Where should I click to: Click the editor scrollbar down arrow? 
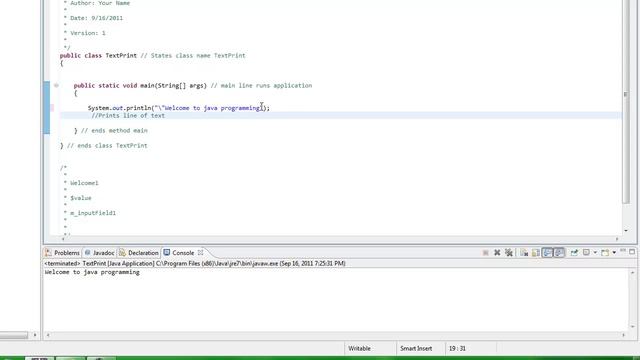coord(626,231)
